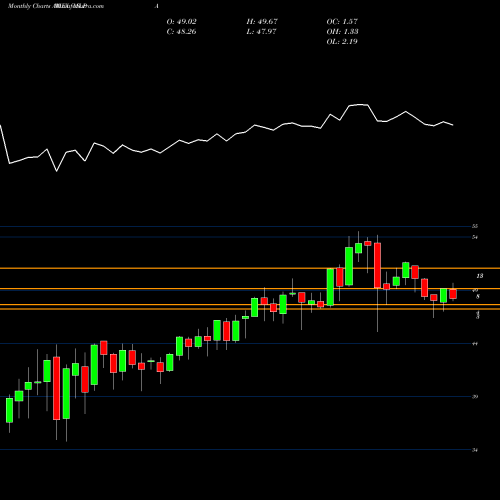Click the 54 price axis label

coord(475,237)
